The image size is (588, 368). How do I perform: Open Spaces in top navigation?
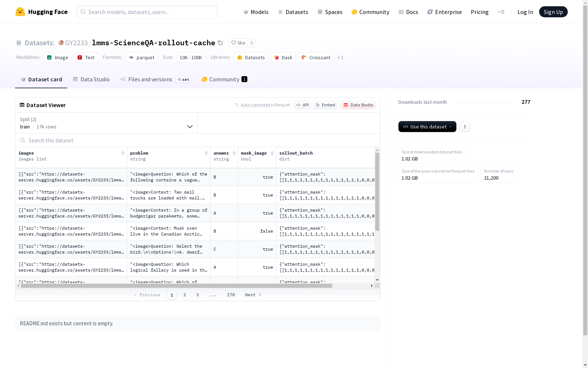click(x=330, y=12)
